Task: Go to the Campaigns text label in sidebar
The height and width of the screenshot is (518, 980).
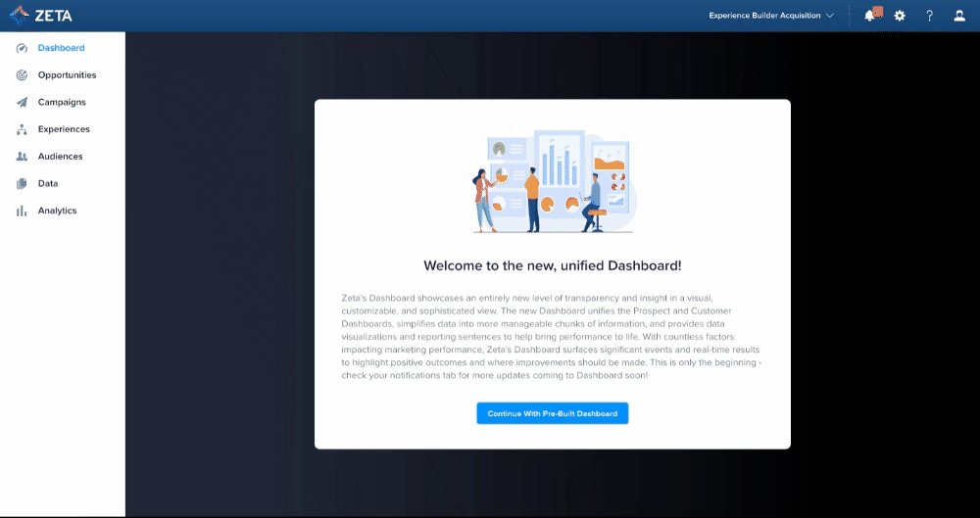Action: click(62, 103)
